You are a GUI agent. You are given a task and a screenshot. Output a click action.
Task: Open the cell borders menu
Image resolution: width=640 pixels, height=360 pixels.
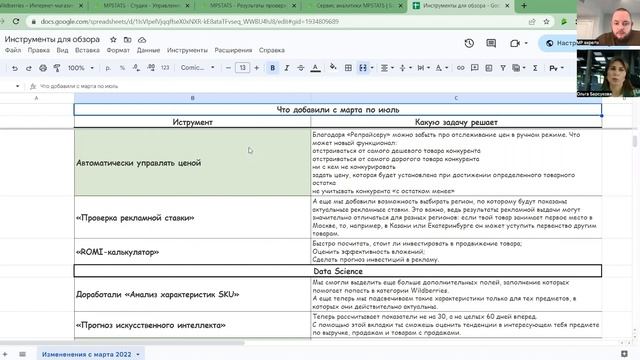(x=348, y=68)
